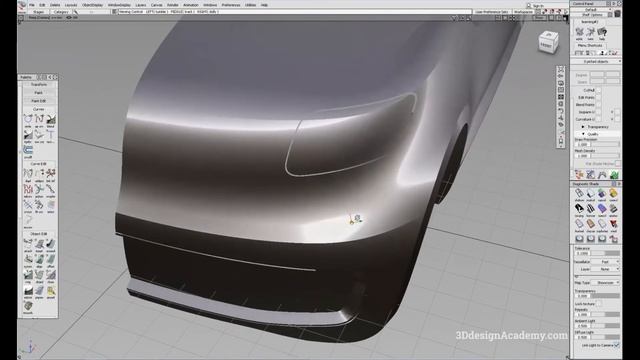Select the blend curve tool in Curves palette
640x360 pixels.
tap(51, 119)
